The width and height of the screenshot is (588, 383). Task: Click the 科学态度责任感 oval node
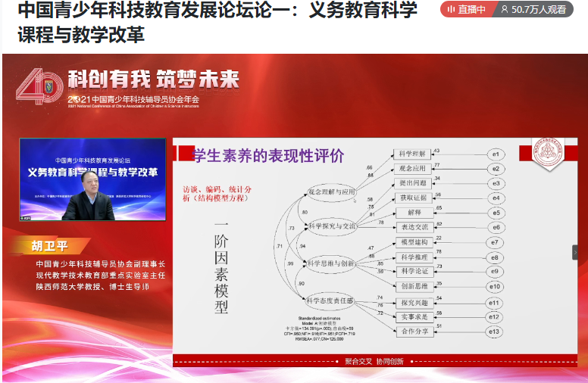[x=330, y=300]
